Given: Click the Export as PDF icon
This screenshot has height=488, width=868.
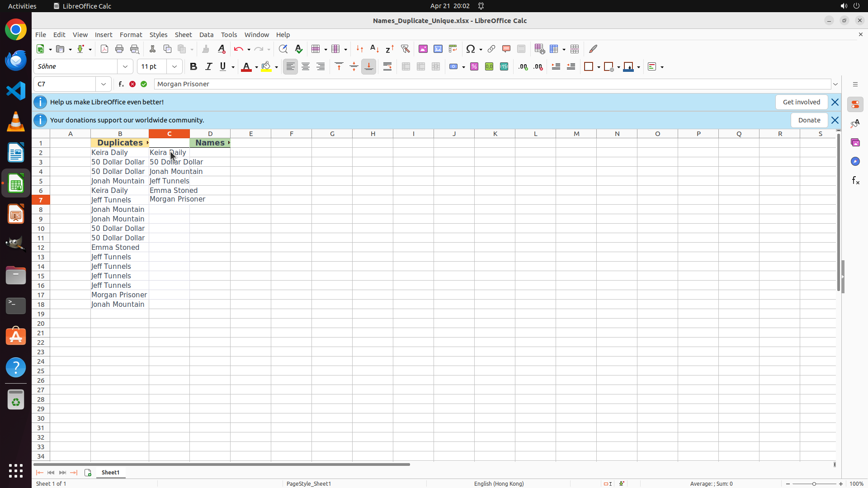Looking at the screenshot, I should 104,49.
